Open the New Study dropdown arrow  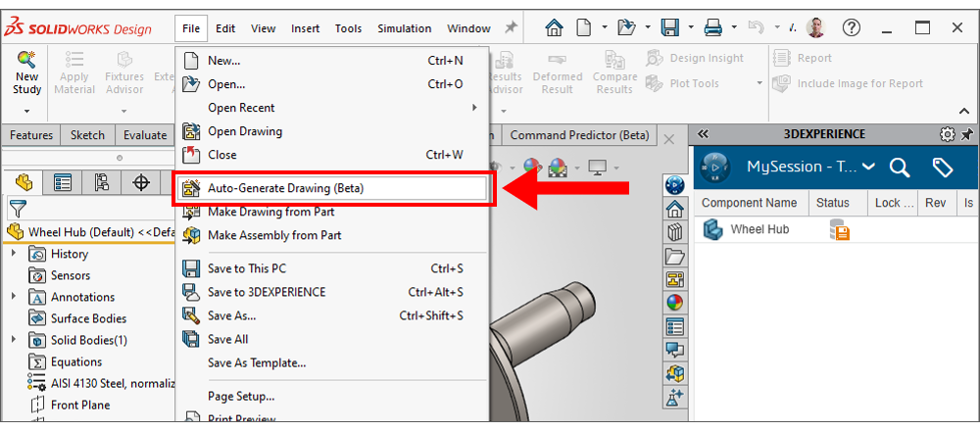pos(26,112)
